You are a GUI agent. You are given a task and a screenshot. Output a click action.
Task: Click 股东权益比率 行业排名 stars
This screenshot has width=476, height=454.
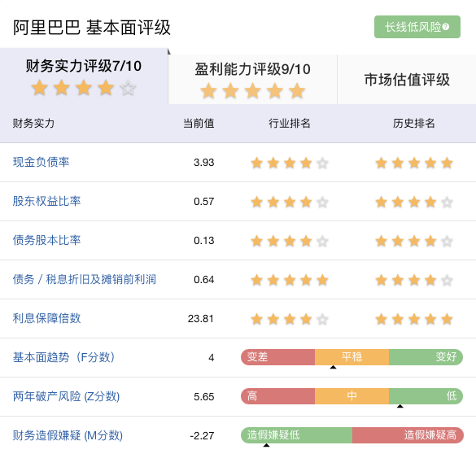tap(290, 202)
